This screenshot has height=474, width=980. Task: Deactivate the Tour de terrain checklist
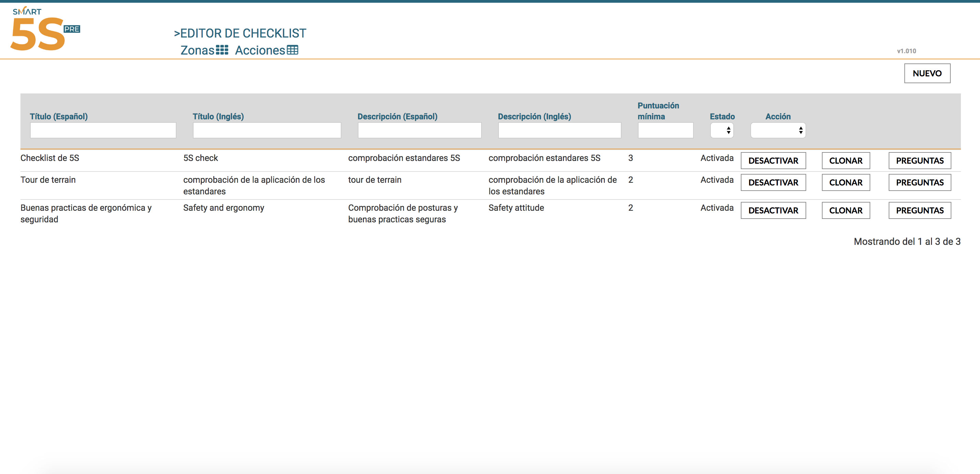point(773,182)
